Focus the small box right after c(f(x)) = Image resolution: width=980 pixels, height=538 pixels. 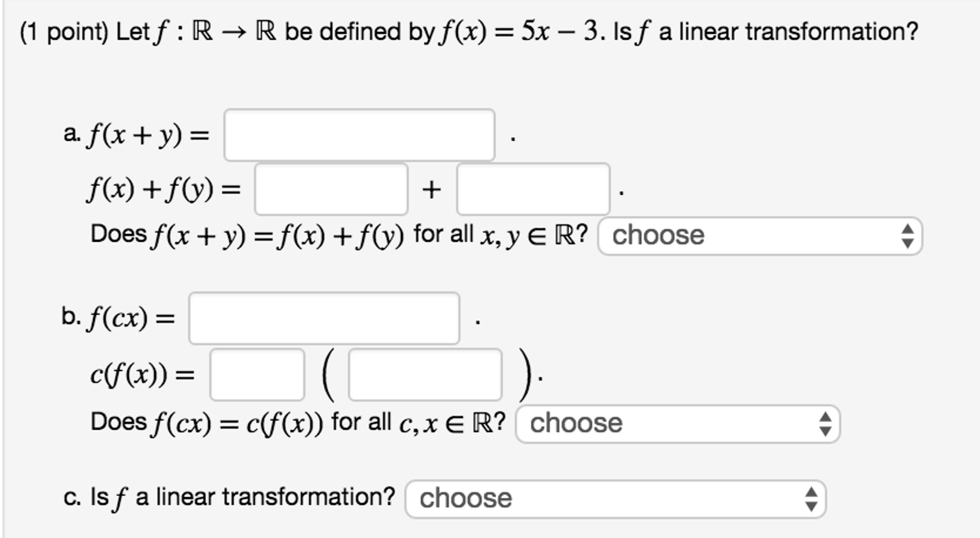tap(257, 374)
